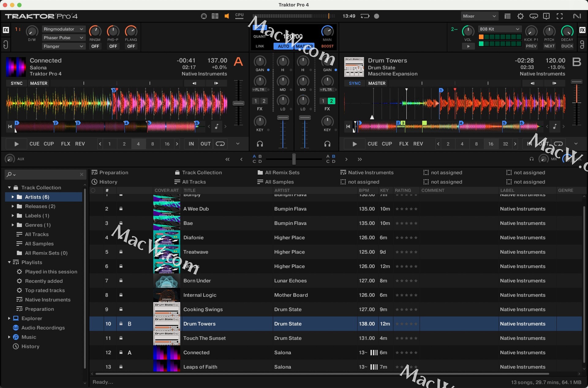
Task: Toggle fullscreen mode icon in header
Action: (x=560, y=16)
